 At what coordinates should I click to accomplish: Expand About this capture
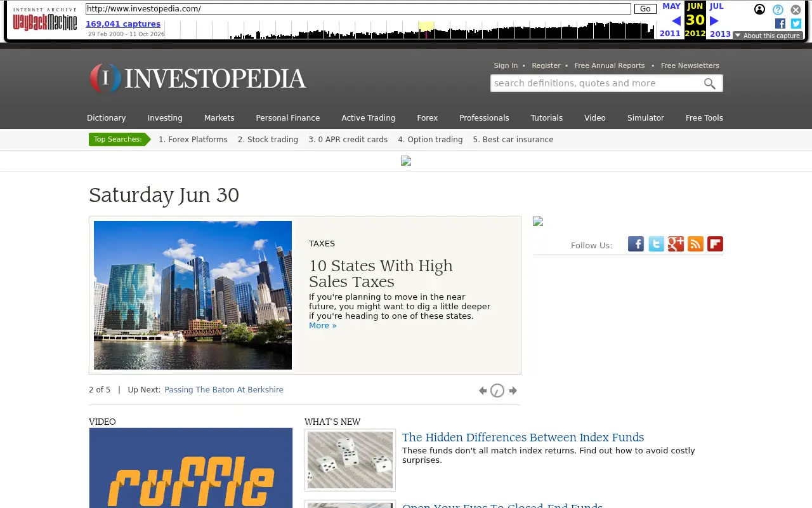pyautogui.click(x=768, y=36)
